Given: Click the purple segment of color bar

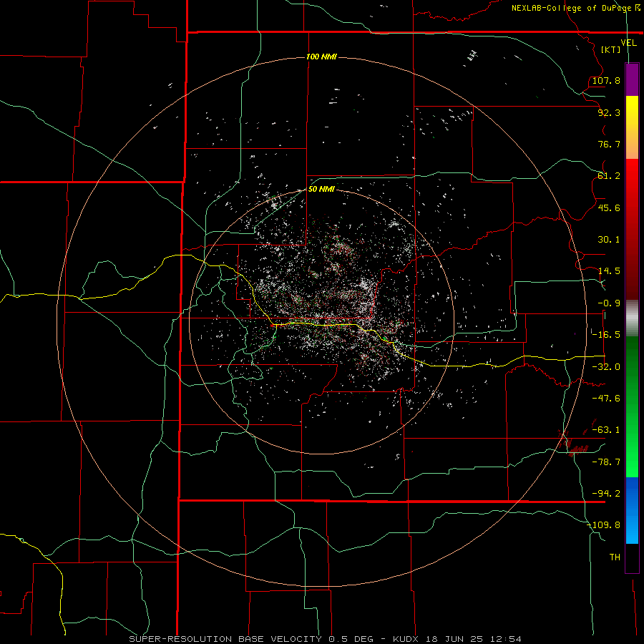Looking at the screenshot, I should (632, 79).
